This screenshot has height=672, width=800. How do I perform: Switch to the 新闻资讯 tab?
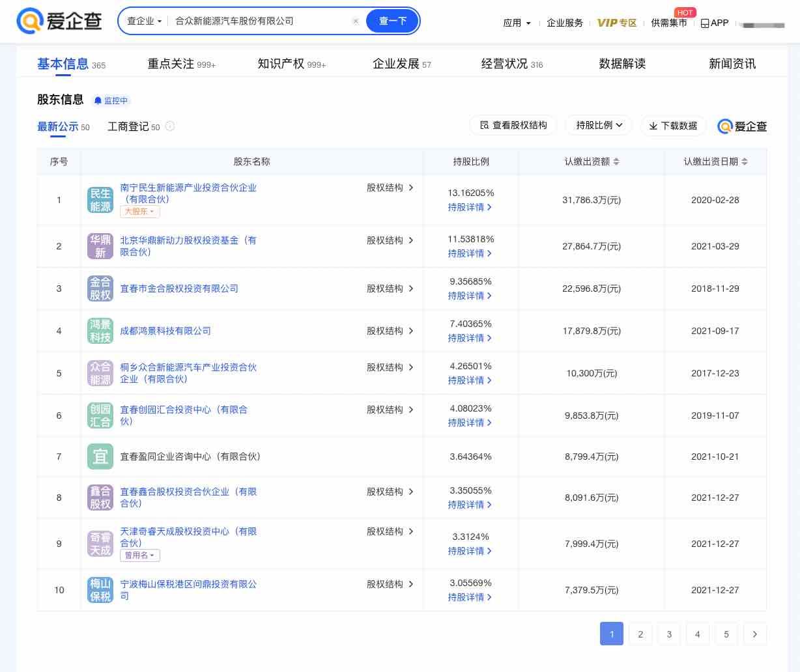click(x=732, y=64)
